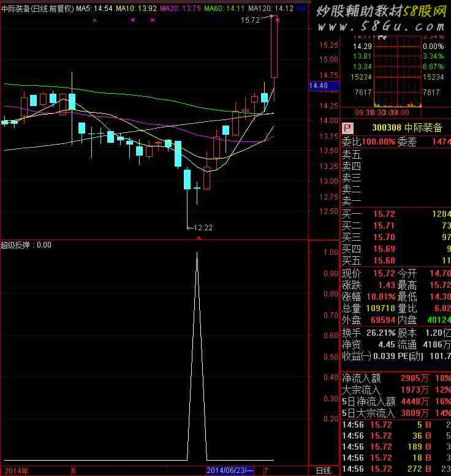The width and height of the screenshot is (451, 476).
Task: Click the leftmost purple x marker above chart
Action: (94, 21)
